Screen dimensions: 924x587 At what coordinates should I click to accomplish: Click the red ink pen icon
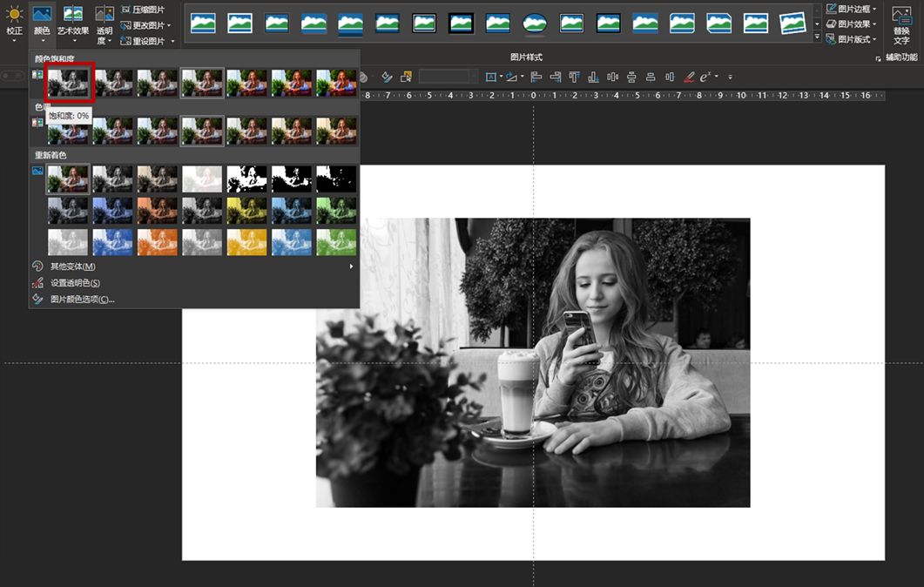(689, 77)
